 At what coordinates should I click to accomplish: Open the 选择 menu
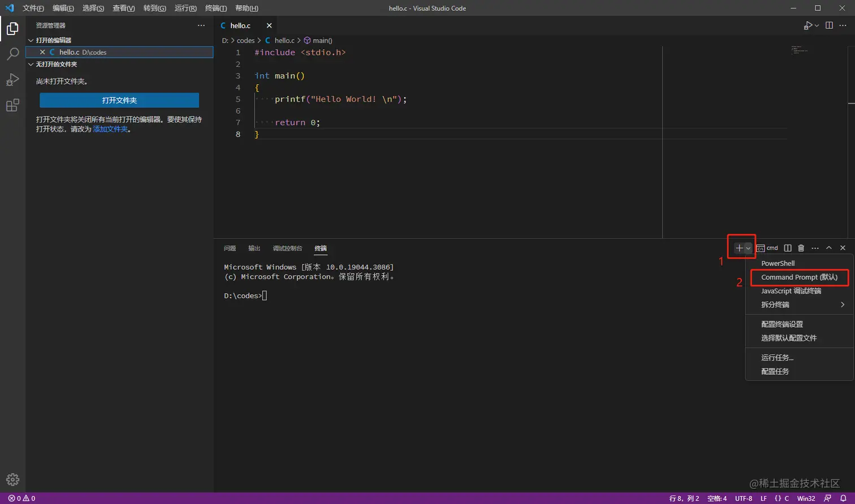[x=93, y=8]
